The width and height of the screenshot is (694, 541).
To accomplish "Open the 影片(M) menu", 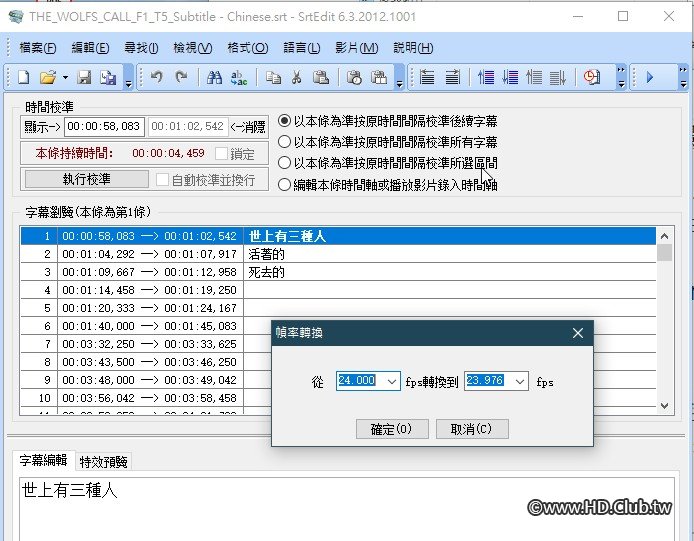I will pyautogui.click(x=356, y=47).
